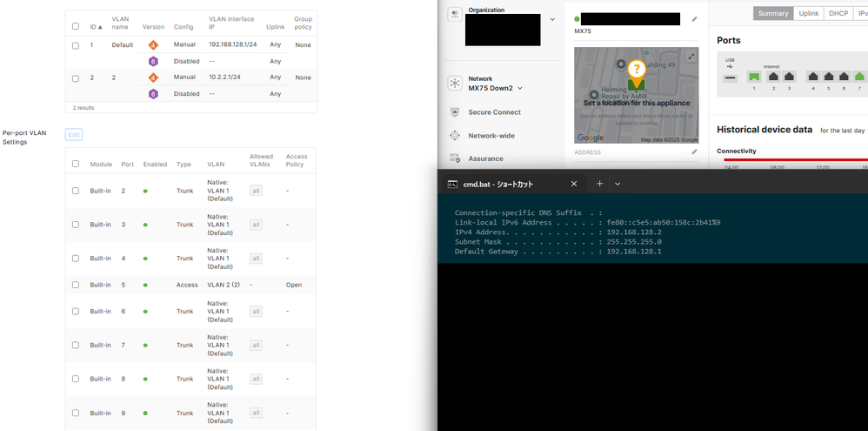Click green Internet port 1 icon

pos(754,77)
